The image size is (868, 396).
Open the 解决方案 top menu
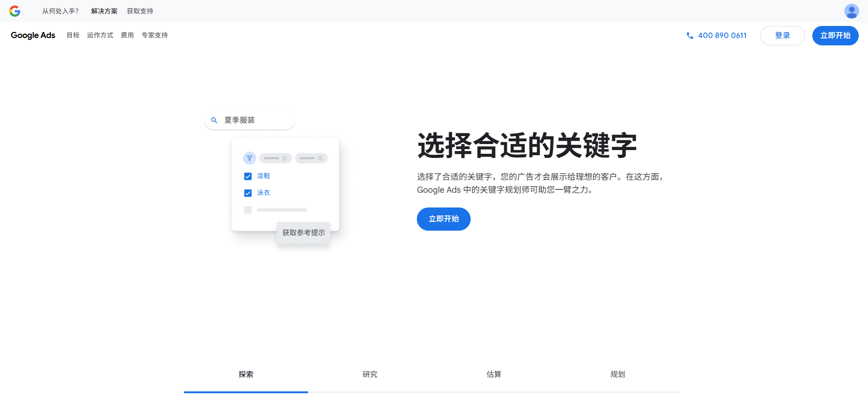(x=104, y=11)
